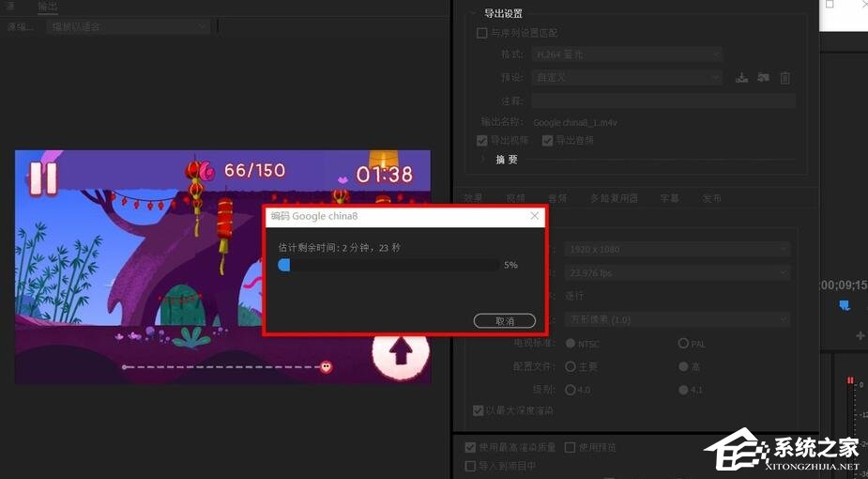Image resolution: width=868 pixels, height=479 pixels.
Task: Click the delete preset trash icon
Action: click(784, 78)
